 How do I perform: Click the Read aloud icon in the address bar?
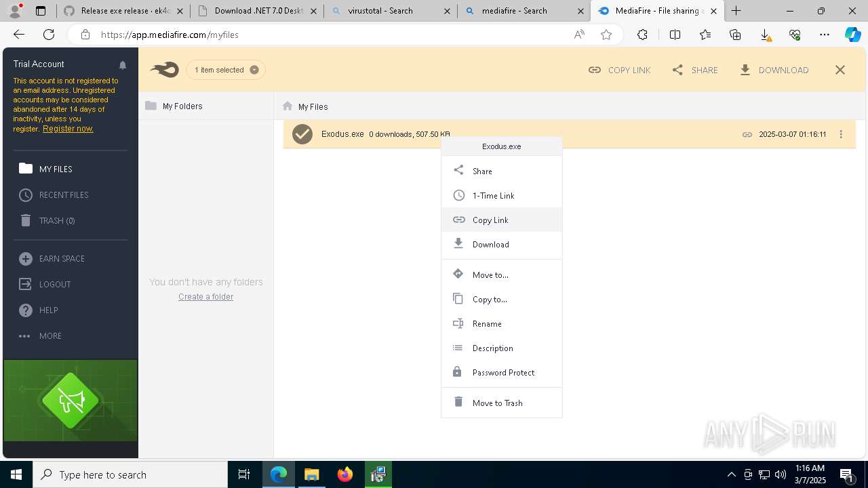click(x=579, y=35)
